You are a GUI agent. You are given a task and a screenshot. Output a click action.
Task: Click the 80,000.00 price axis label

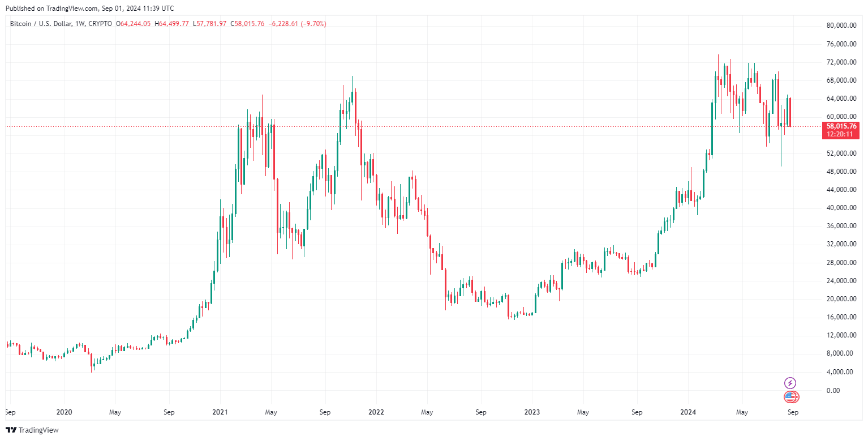pos(843,25)
